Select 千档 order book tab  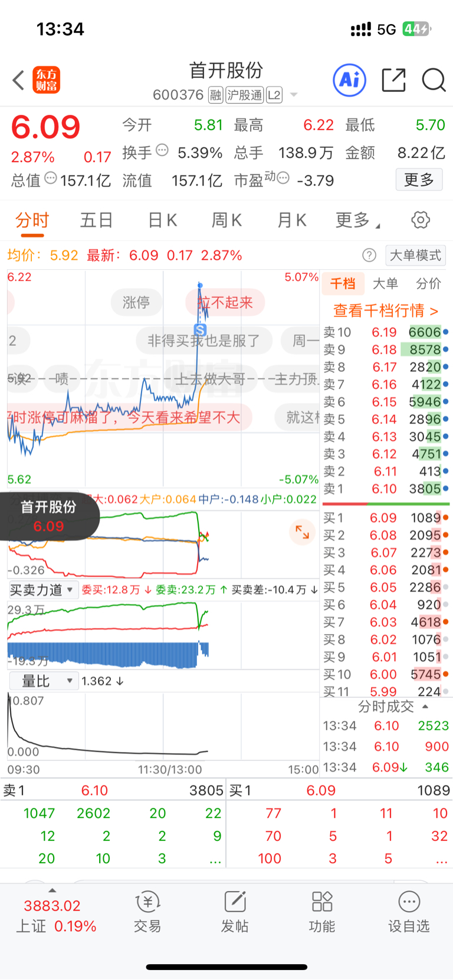tap(343, 284)
